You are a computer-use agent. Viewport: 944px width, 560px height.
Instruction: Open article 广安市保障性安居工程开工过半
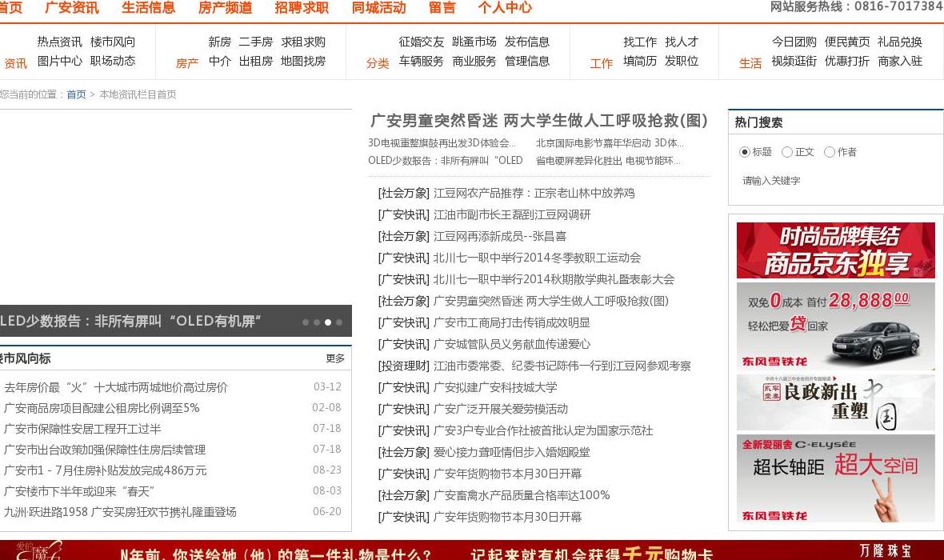tap(82, 430)
